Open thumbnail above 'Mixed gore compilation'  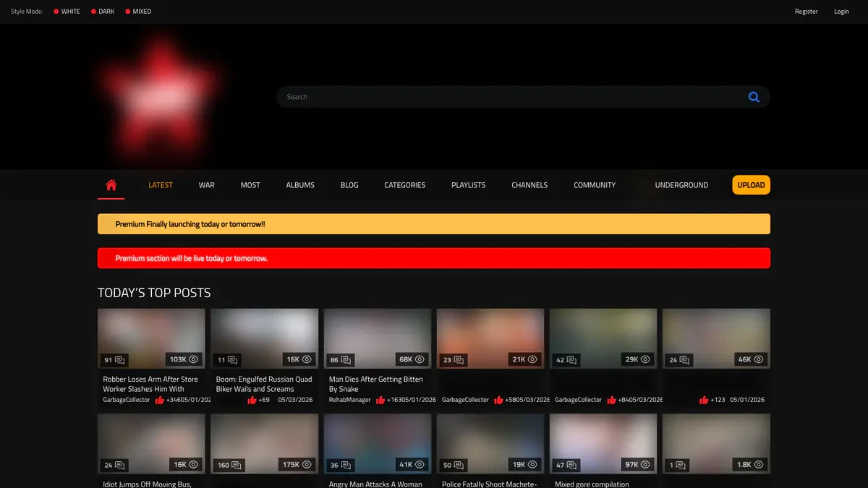coord(603,444)
